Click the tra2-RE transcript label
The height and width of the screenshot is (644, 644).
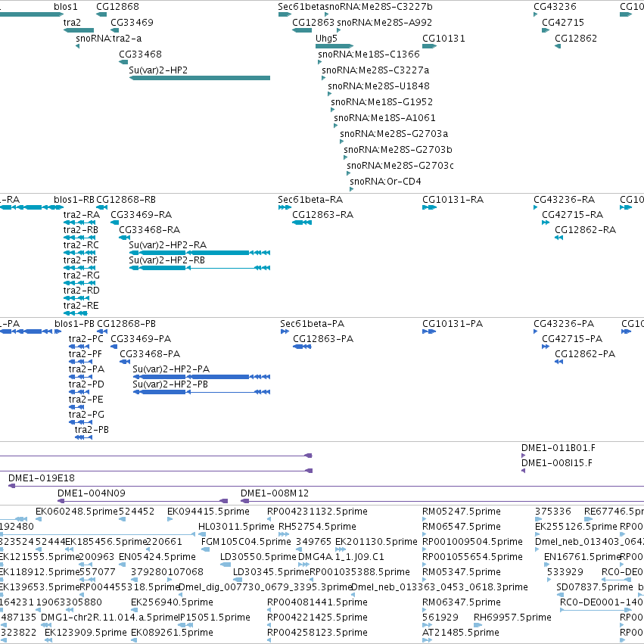click(x=81, y=306)
